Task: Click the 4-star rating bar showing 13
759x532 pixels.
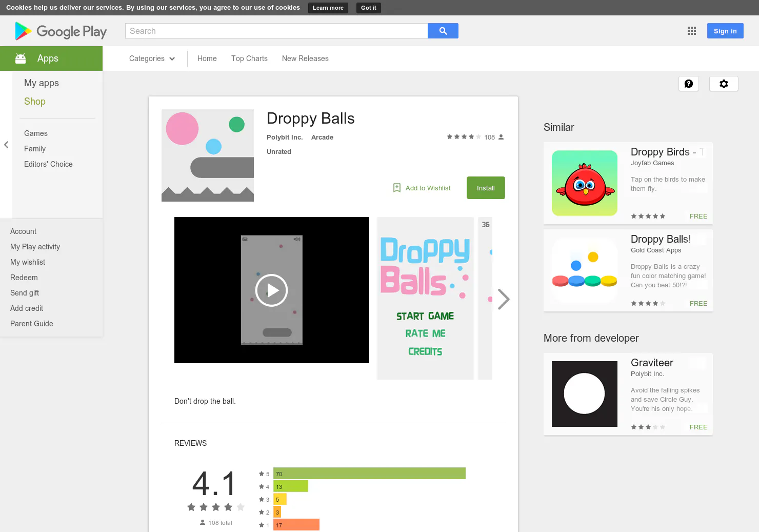Action: click(291, 486)
